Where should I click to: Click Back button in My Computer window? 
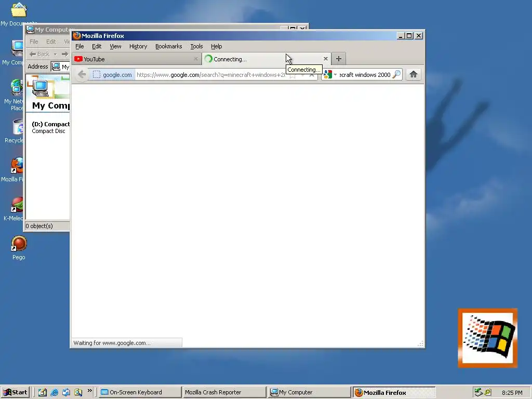[x=39, y=54]
